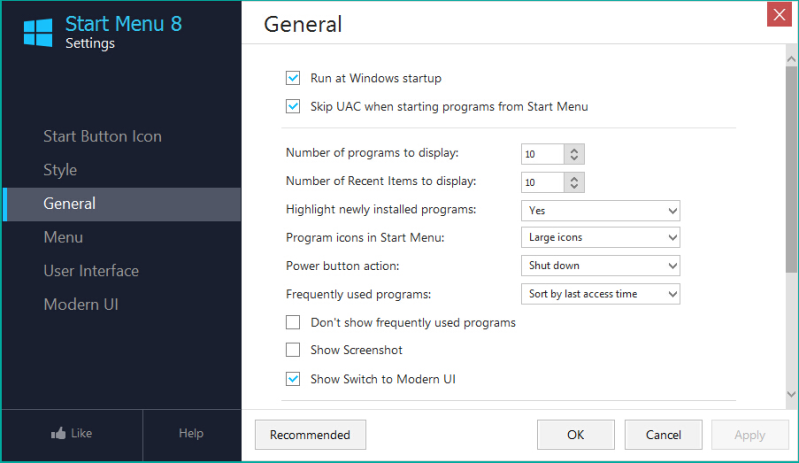Open the Start Button Icon section
Image resolution: width=799 pixels, height=463 pixels.
(x=102, y=136)
